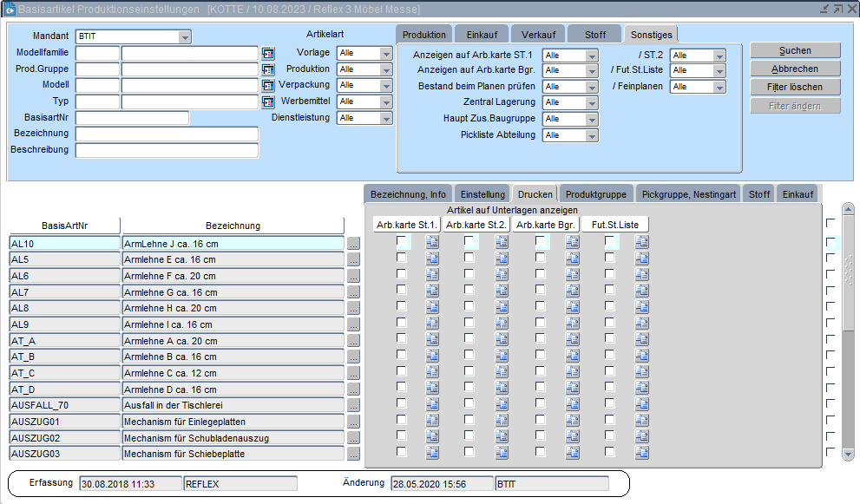The height and width of the screenshot is (504, 860).
Task: Tick Arb.karte St.1 checkbox for AL10
Action: pyautogui.click(x=402, y=243)
